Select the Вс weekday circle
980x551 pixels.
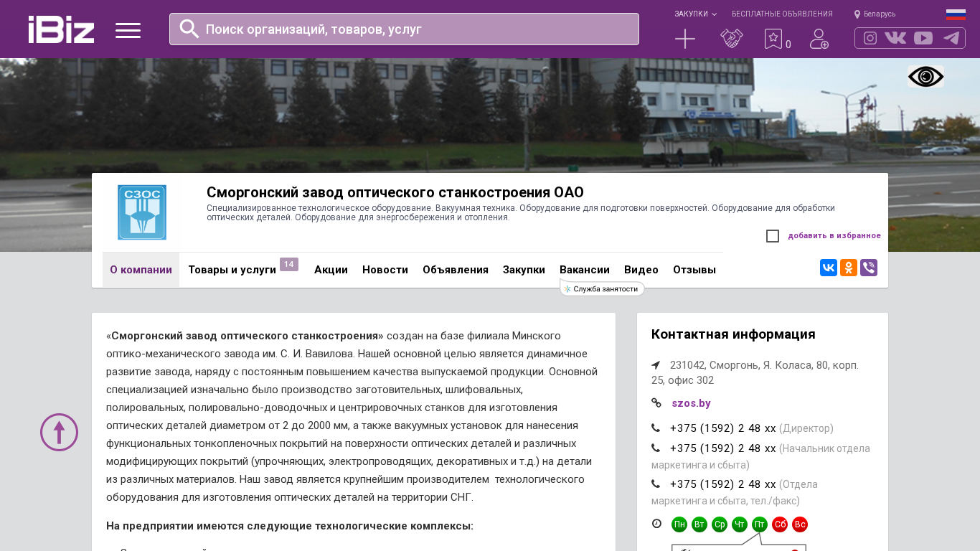[x=800, y=524]
